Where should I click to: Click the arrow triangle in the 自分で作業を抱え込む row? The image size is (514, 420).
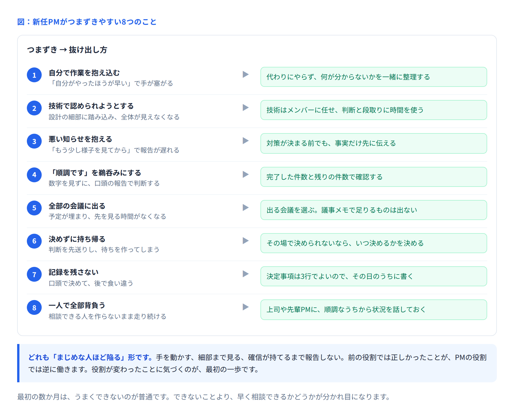(246, 74)
